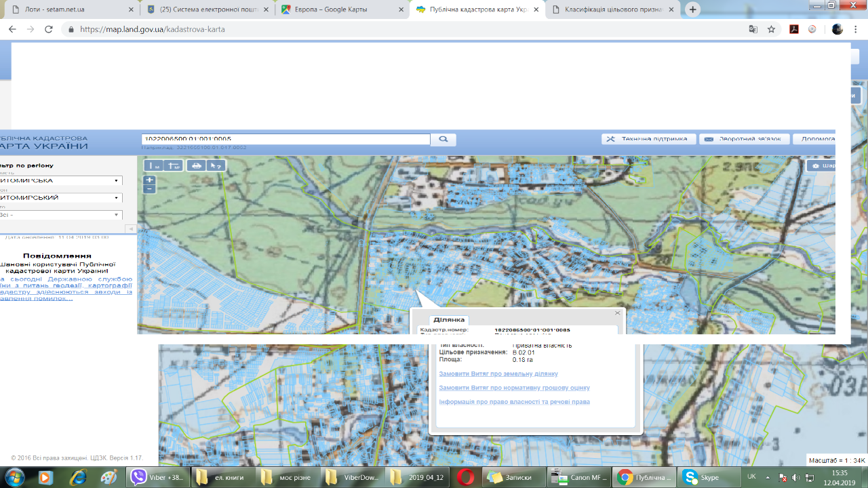Select the distance measurement tool
868x488 pixels.
coord(154,165)
